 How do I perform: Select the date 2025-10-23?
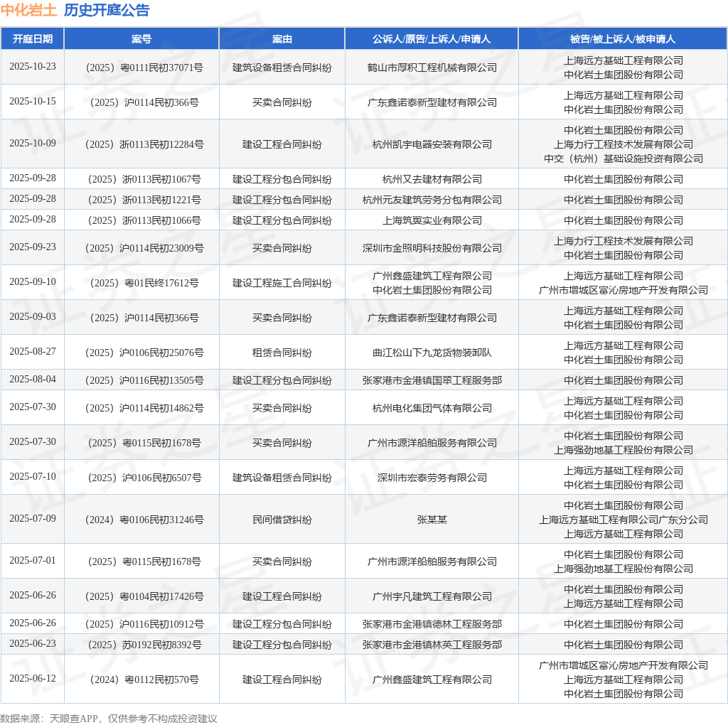pyautogui.click(x=33, y=66)
